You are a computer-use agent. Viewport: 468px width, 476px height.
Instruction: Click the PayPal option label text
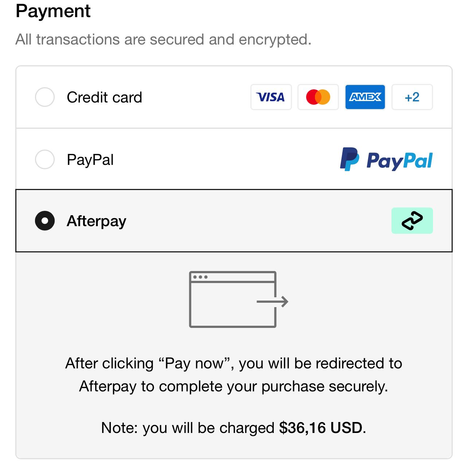tap(90, 160)
